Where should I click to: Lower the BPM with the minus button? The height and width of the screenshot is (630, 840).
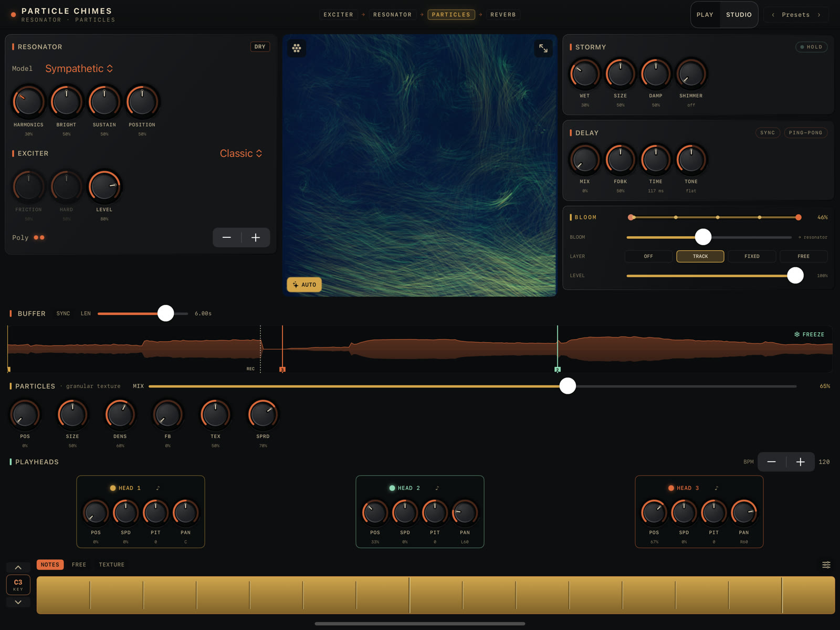[771, 462]
